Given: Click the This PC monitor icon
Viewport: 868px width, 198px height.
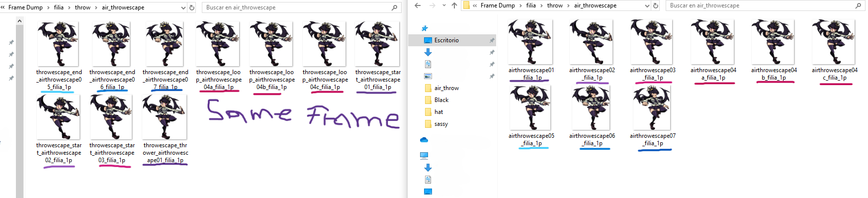Looking at the screenshot, I should (x=424, y=156).
